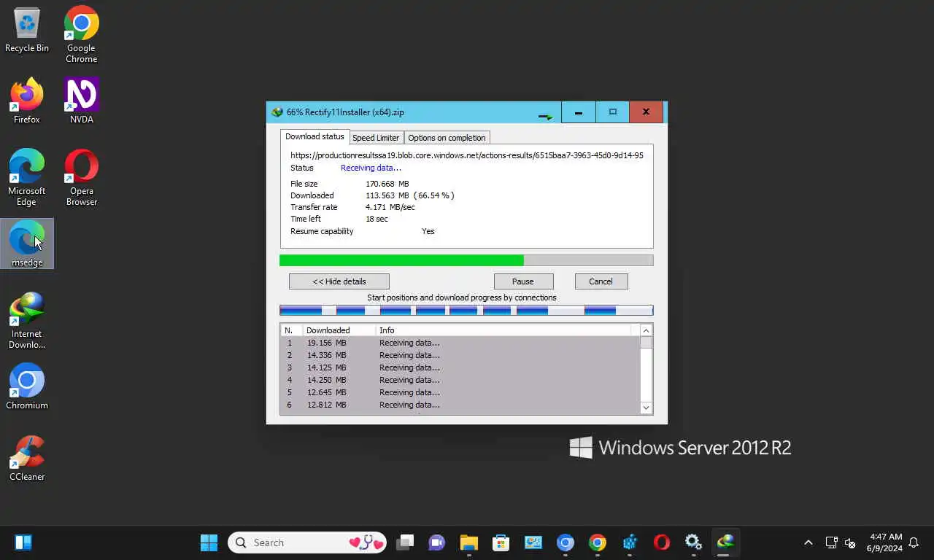This screenshot has height=560, width=934.
Task: Select connection row 3 with 14.125 MB
Action: (460, 367)
